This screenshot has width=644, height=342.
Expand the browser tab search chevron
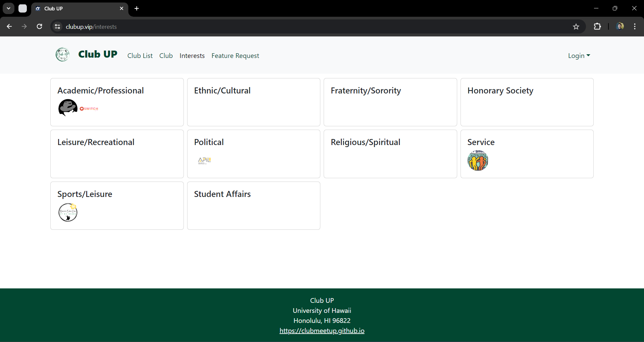coord(8,8)
